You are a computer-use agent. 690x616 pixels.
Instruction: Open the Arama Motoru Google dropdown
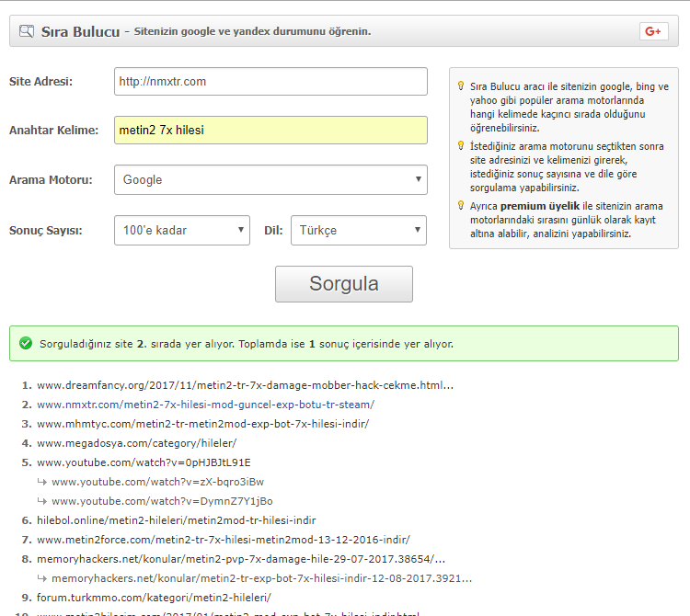pyautogui.click(x=270, y=180)
